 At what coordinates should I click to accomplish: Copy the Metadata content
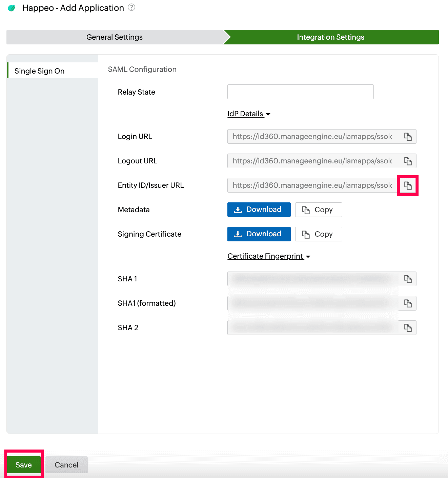pos(319,210)
